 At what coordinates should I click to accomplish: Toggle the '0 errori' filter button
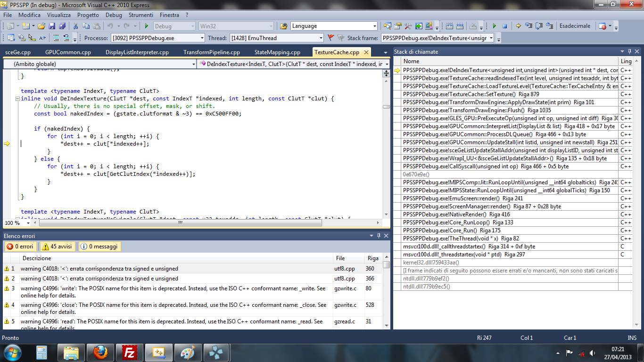click(20, 247)
